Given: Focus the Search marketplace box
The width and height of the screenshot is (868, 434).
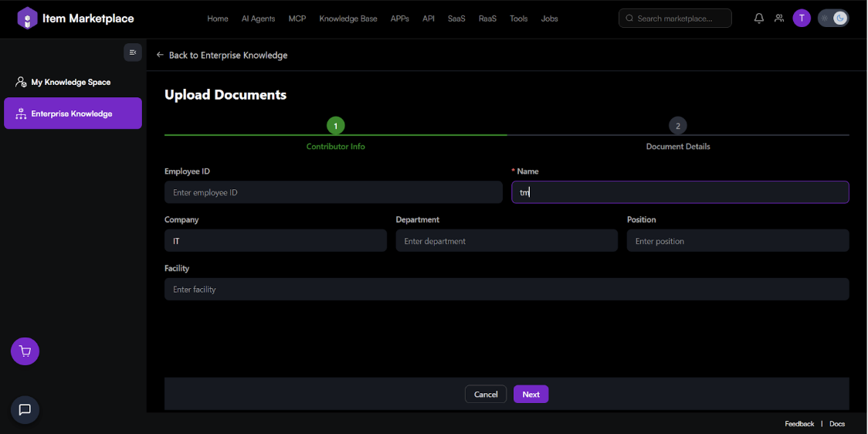Looking at the screenshot, I should pos(680,19).
